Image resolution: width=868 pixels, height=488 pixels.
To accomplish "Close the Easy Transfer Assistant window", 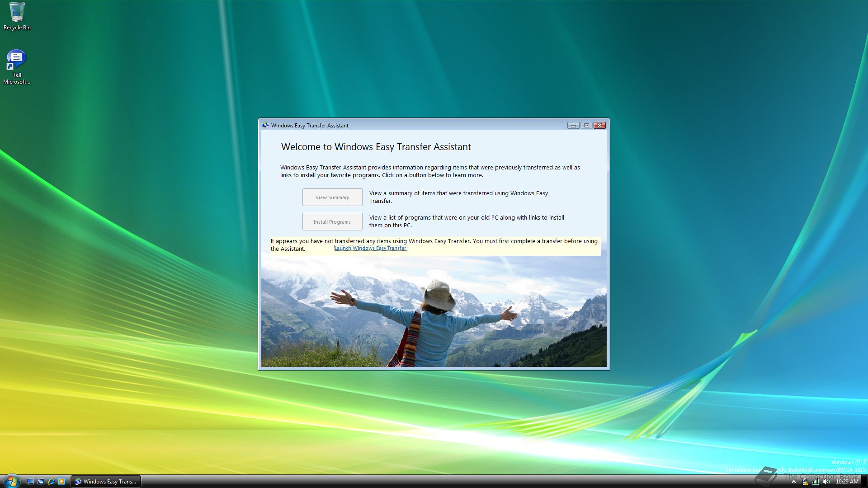I will (x=599, y=126).
